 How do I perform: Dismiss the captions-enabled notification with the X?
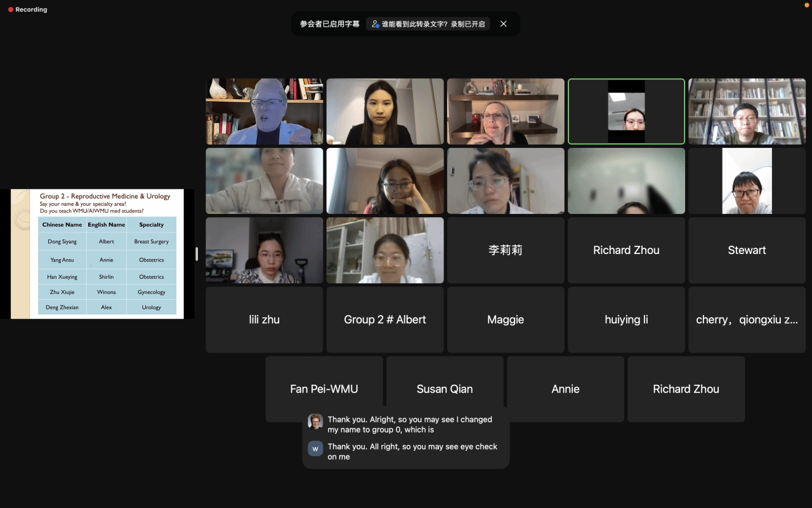click(503, 23)
